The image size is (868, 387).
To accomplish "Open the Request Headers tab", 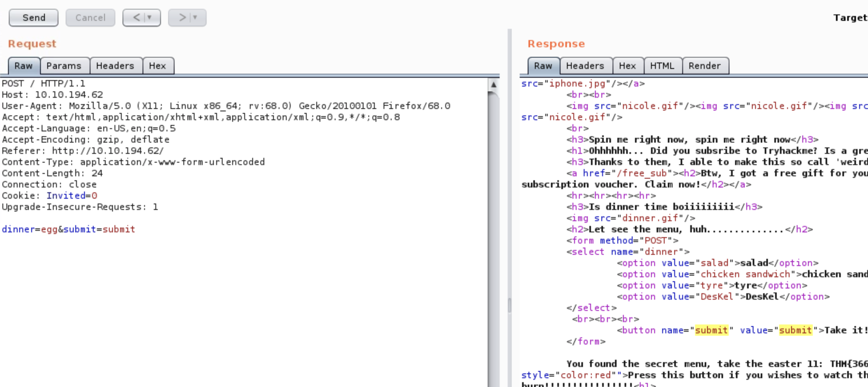I will pyautogui.click(x=115, y=66).
